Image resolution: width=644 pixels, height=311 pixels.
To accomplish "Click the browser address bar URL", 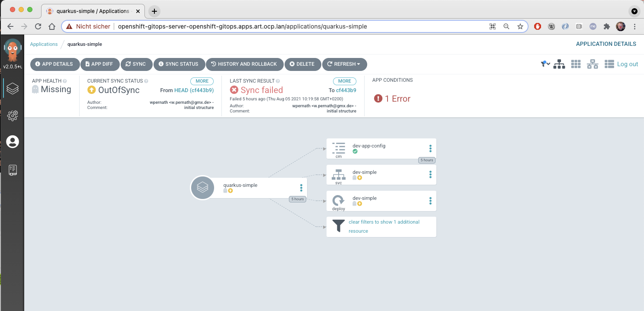I will coord(242,26).
